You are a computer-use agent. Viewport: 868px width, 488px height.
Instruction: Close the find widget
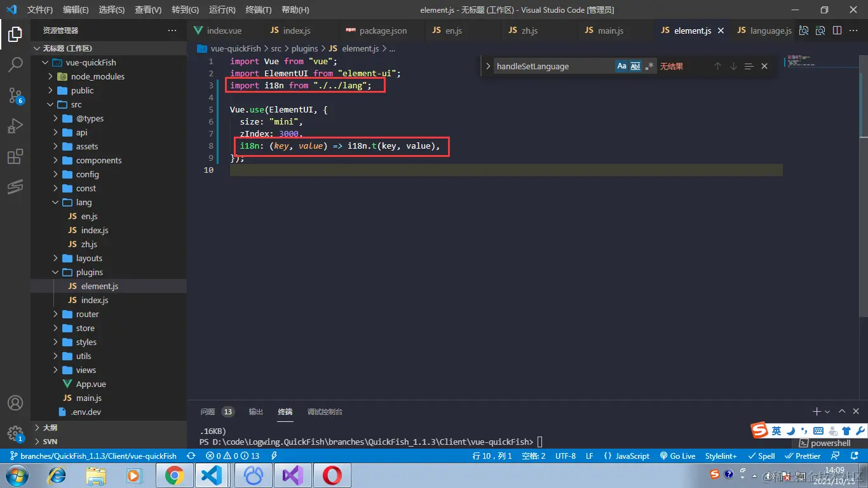pos(764,66)
